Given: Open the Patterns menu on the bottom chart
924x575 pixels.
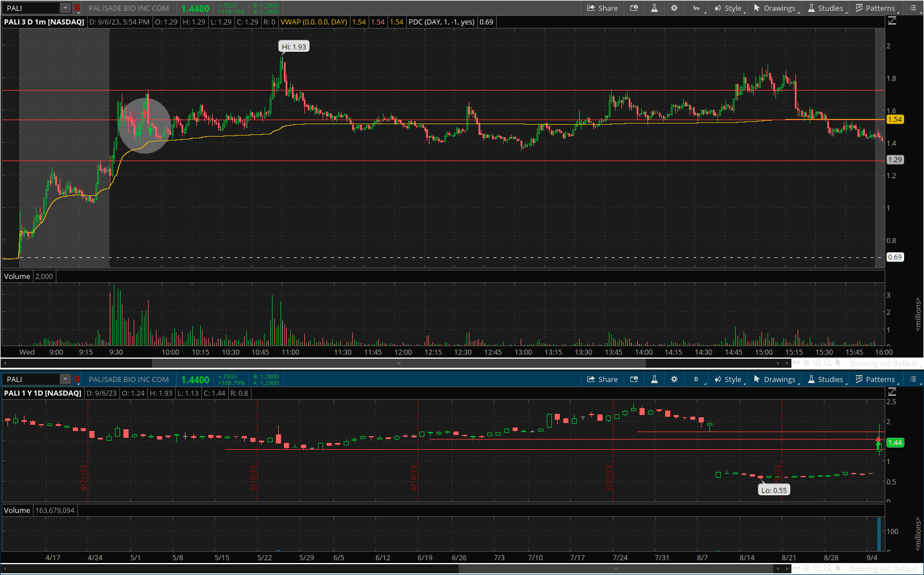Looking at the screenshot, I should tap(875, 379).
